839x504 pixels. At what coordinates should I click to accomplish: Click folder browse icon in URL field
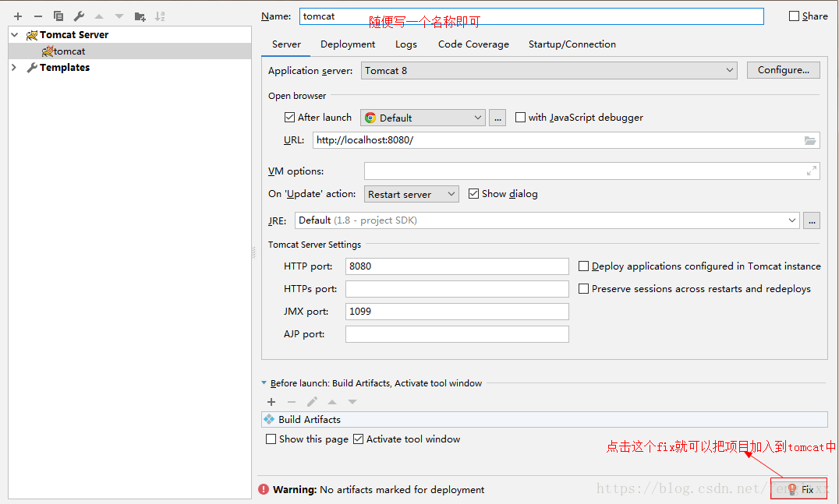pyautogui.click(x=810, y=140)
